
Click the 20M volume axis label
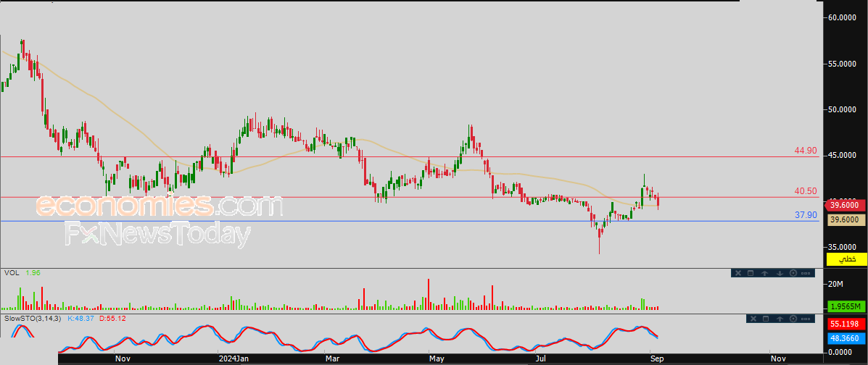tap(835, 285)
